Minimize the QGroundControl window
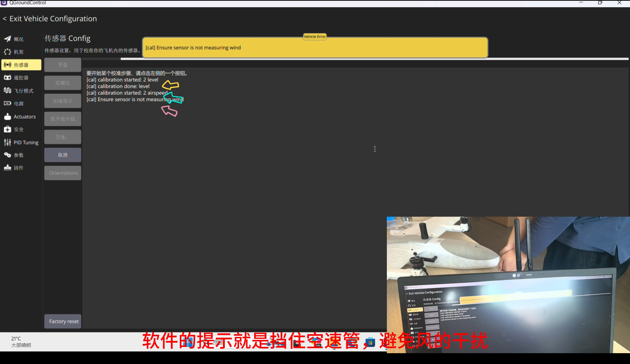Viewport: 630px width, 364px height. [581, 2]
